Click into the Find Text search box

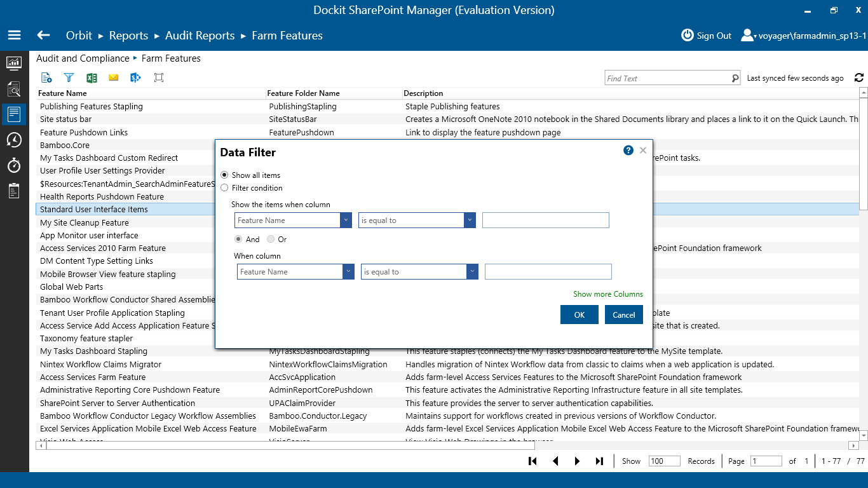(667, 78)
